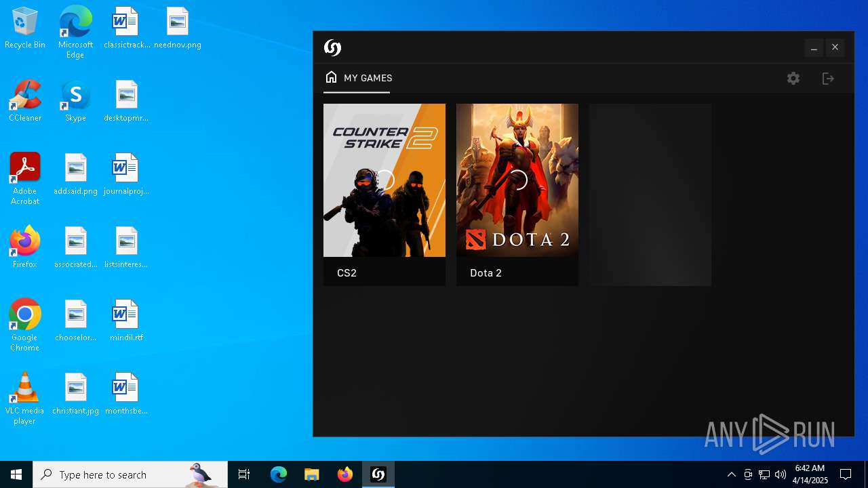Select listsinteres image file on desktop

[x=126, y=248]
